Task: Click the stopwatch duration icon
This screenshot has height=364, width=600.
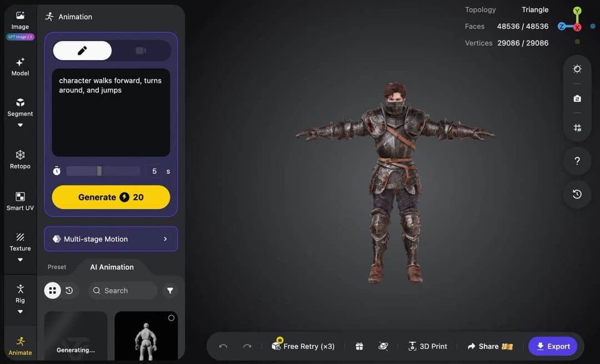Action: (x=57, y=171)
